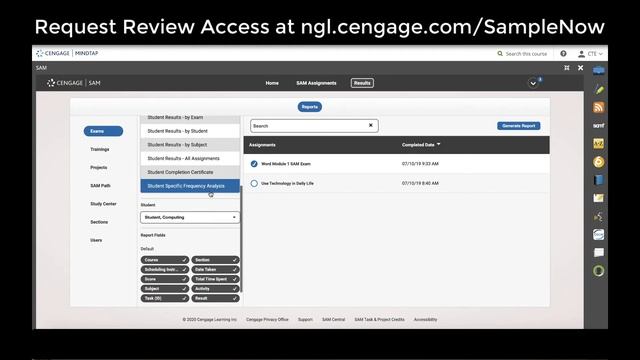Open the orange RSS feed app
640x360 pixels.
tap(599, 107)
